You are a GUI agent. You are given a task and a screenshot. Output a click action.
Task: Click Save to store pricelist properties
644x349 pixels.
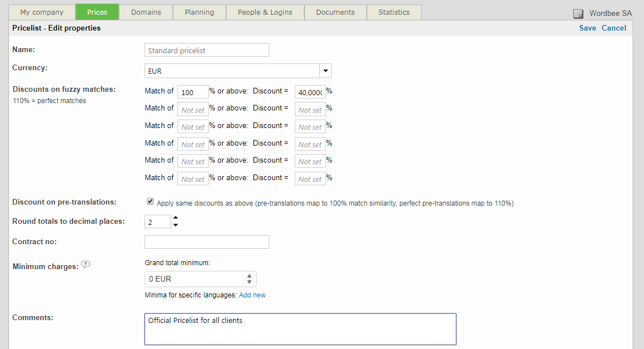point(587,28)
